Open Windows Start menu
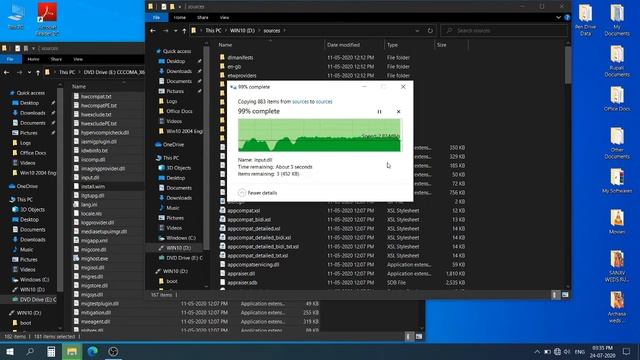640x360 pixels. 9,351
